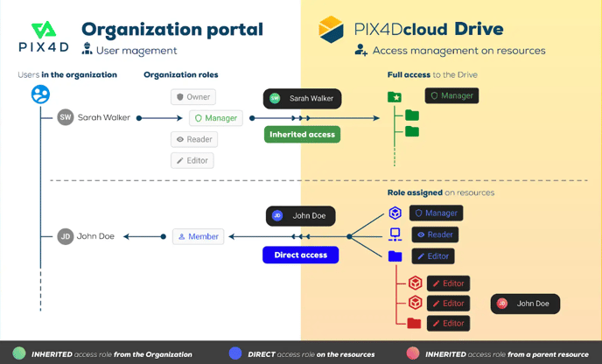This screenshot has height=364, width=602.
Task: Click the green Manager badge beside Drive folder
Action: (451, 95)
